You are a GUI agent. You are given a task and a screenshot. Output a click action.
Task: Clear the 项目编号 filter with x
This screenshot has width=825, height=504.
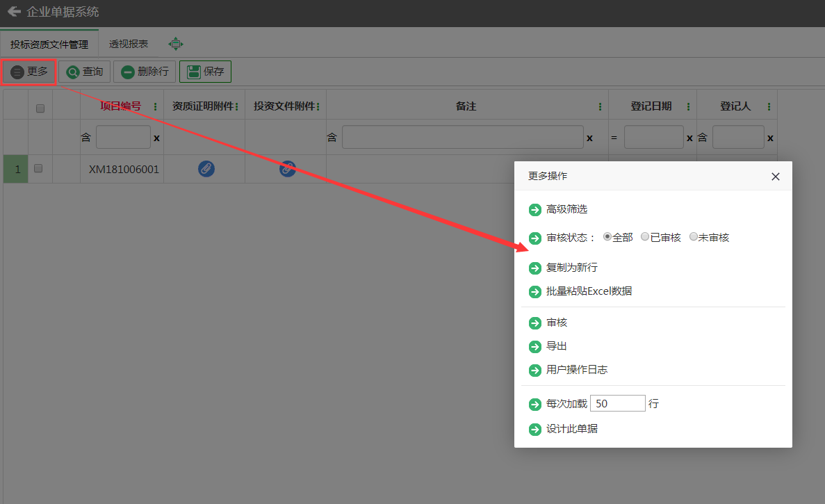156,138
